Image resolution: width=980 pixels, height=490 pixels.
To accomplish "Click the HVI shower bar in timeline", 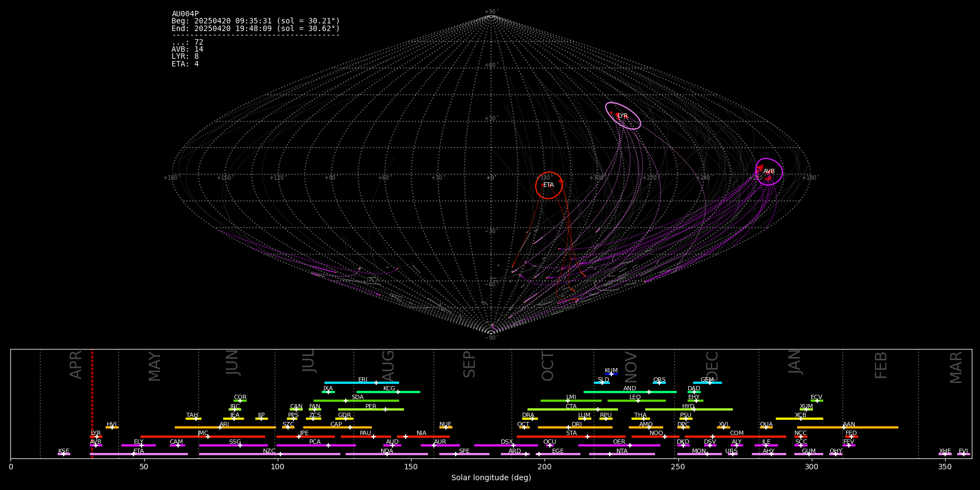I will point(112,427).
